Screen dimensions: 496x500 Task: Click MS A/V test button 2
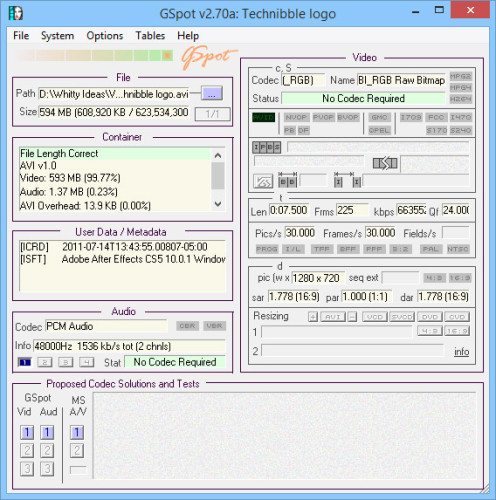(77, 450)
